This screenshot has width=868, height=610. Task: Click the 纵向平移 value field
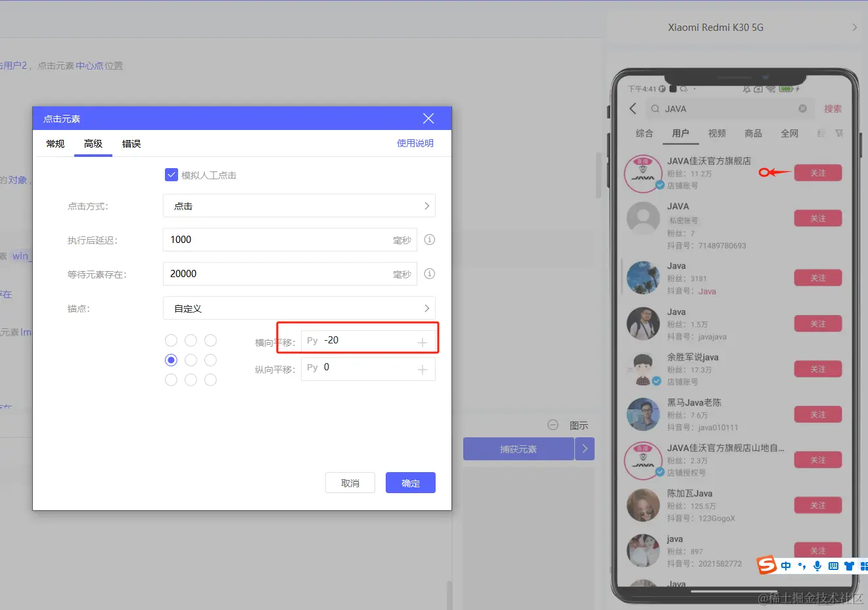(368, 368)
